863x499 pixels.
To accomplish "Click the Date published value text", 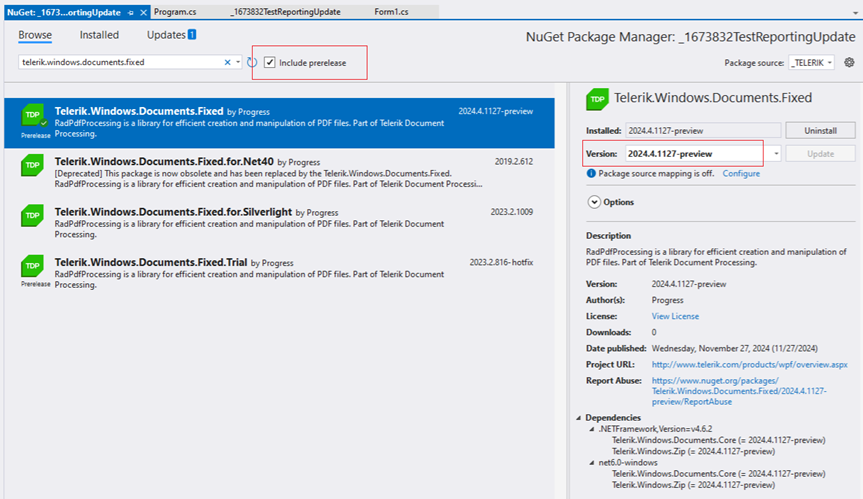I will point(734,348).
